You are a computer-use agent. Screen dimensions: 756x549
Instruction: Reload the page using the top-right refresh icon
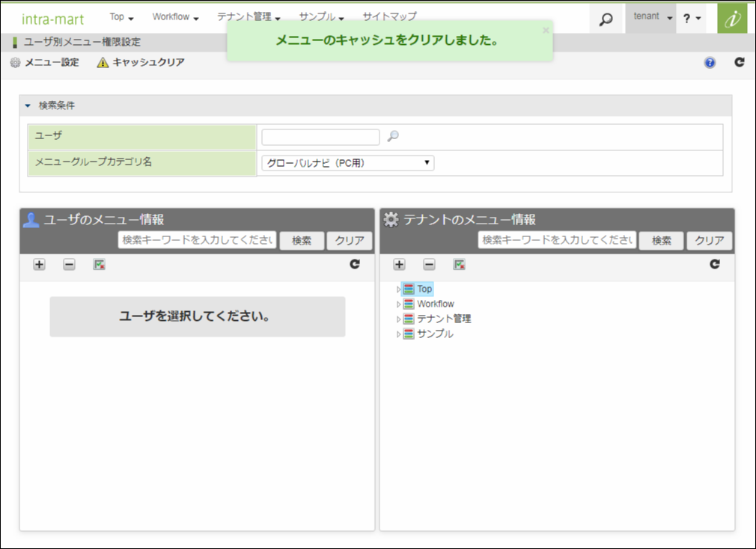coord(738,62)
